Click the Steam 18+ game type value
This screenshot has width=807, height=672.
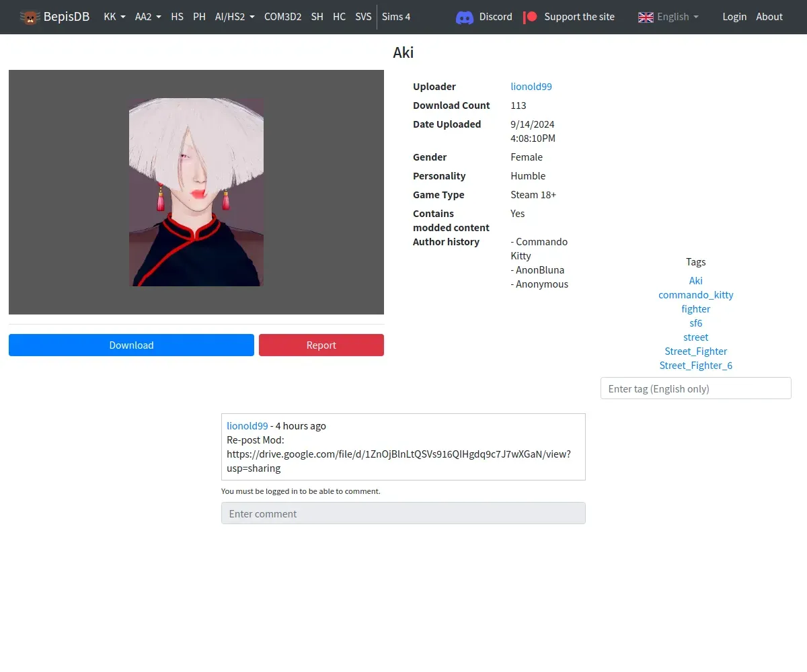point(533,194)
